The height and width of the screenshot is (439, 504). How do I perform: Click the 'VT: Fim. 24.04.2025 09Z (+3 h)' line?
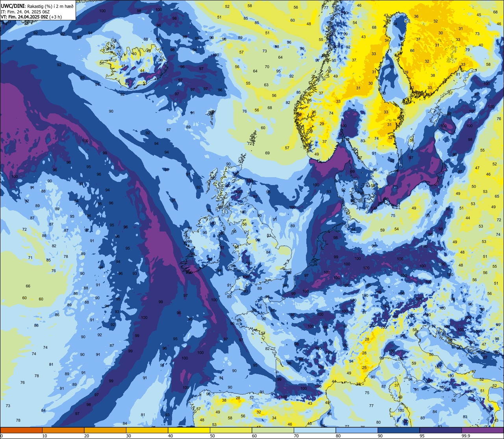[x=31, y=17]
